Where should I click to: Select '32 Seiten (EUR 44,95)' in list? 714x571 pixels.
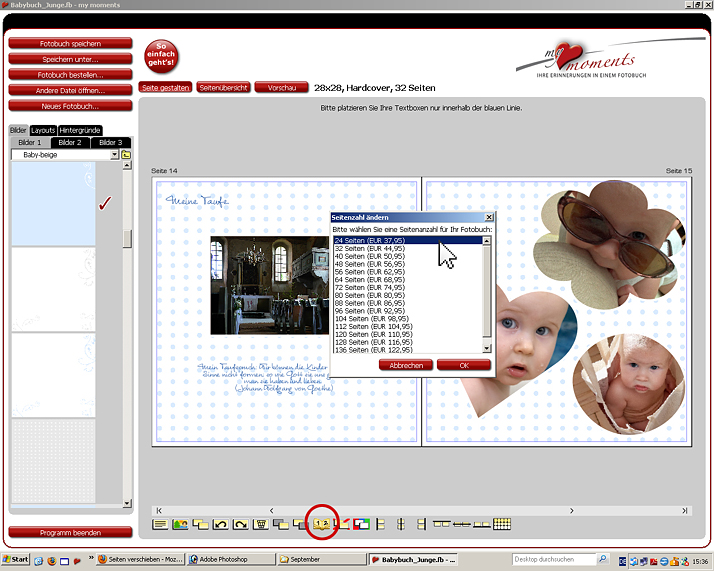pos(408,248)
